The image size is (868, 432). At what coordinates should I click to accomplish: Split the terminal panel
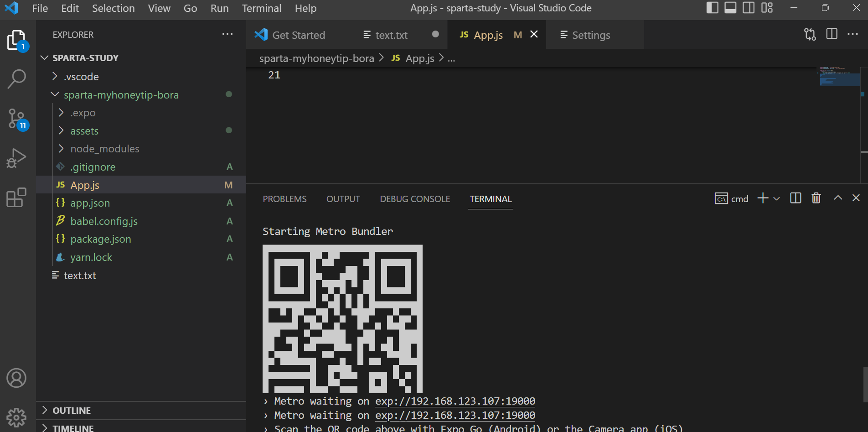(796, 198)
